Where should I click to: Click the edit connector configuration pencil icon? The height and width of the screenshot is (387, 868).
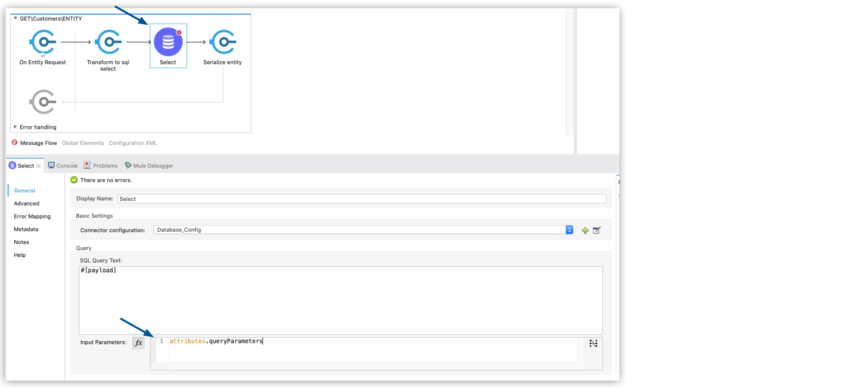(597, 230)
